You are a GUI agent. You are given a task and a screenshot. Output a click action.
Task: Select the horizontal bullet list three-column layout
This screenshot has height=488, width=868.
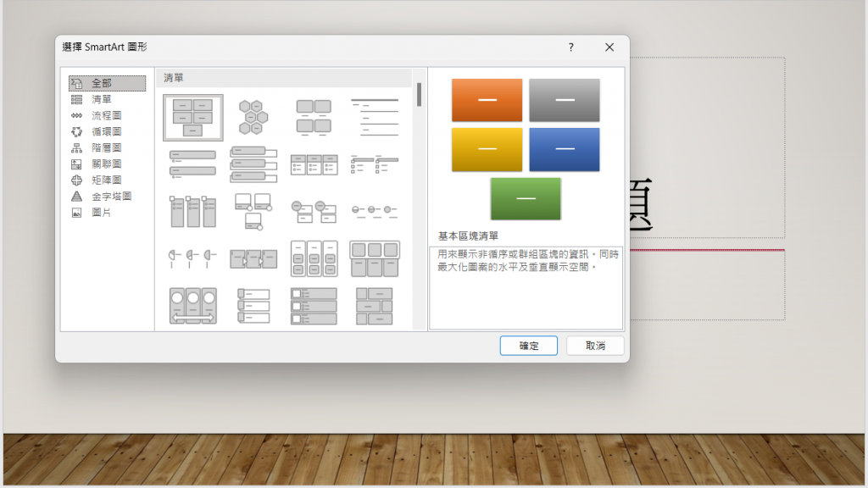click(x=314, y=164)
